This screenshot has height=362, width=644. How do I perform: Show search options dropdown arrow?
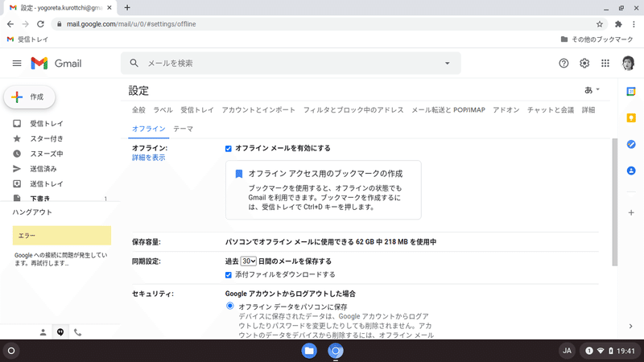point(448,64)
